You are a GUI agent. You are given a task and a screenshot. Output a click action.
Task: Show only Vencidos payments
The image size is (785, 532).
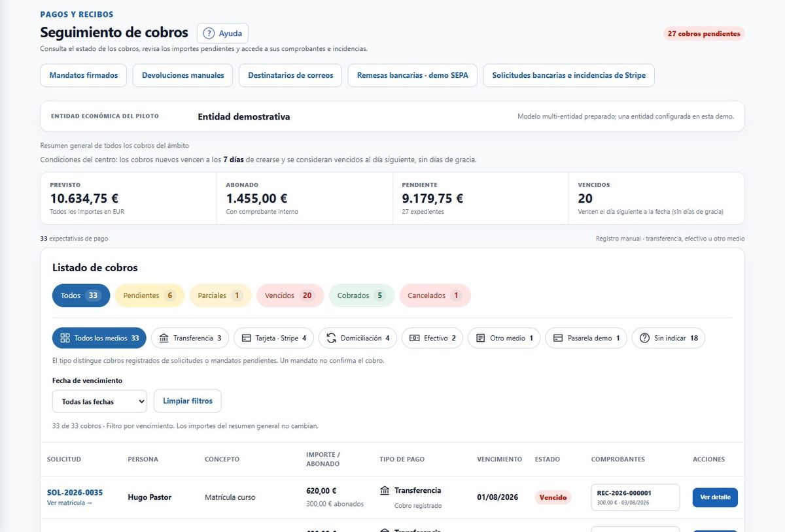coord(290,295)
